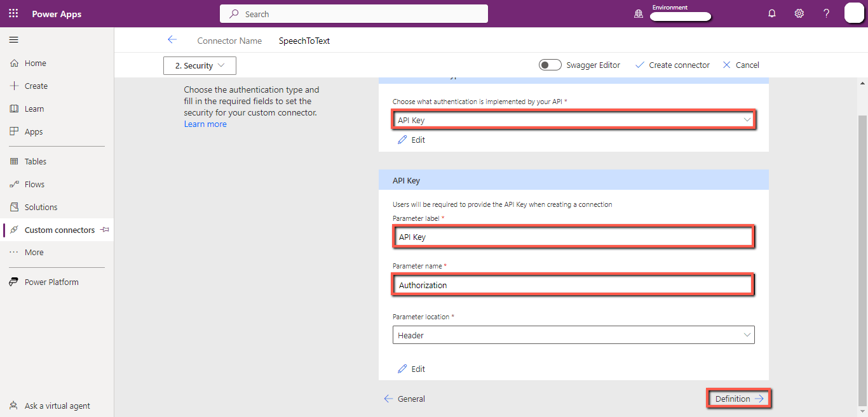Click the Tables icon in the sidebar
Image resolution: width=868 pixels, height=417 pixels.
pyautogui.click(x=14, y=161)
